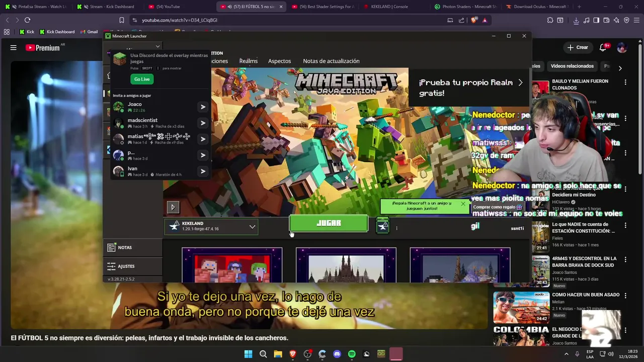Click Go Live in Discord overlay
Viewport: 644px width, 362px height.
pos(142,79)
